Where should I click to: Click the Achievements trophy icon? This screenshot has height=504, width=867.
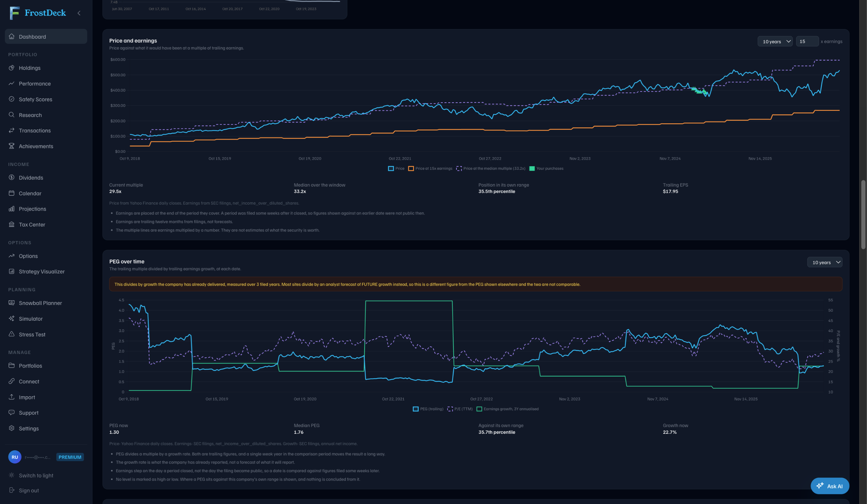(x=12, y=146)
